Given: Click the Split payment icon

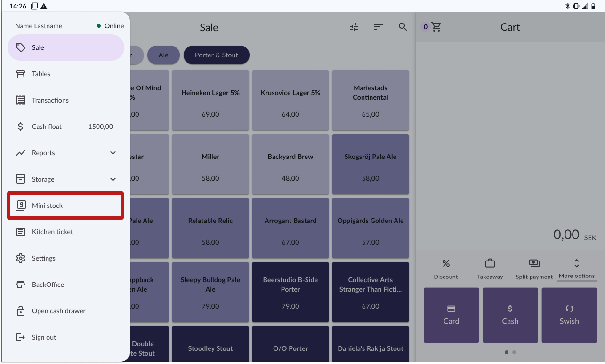Looking at the screenshot, I should pyautogui.click(x=534, y=263).
